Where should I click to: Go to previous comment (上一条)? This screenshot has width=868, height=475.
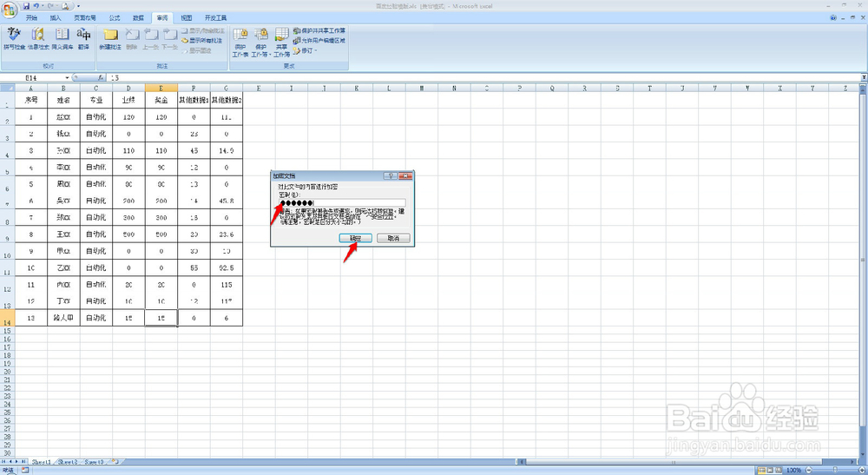(x=150, y=39)
